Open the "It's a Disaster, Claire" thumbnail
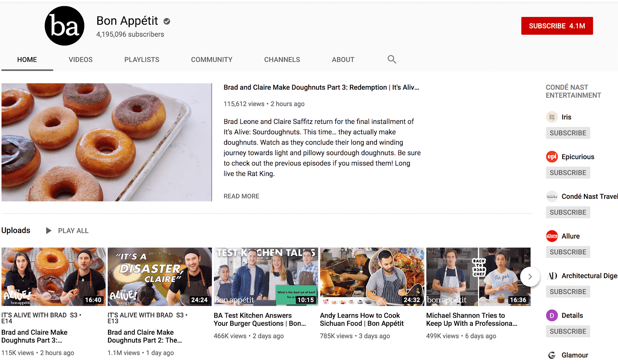This screenshot has width=618, height=364. (160, 277)
